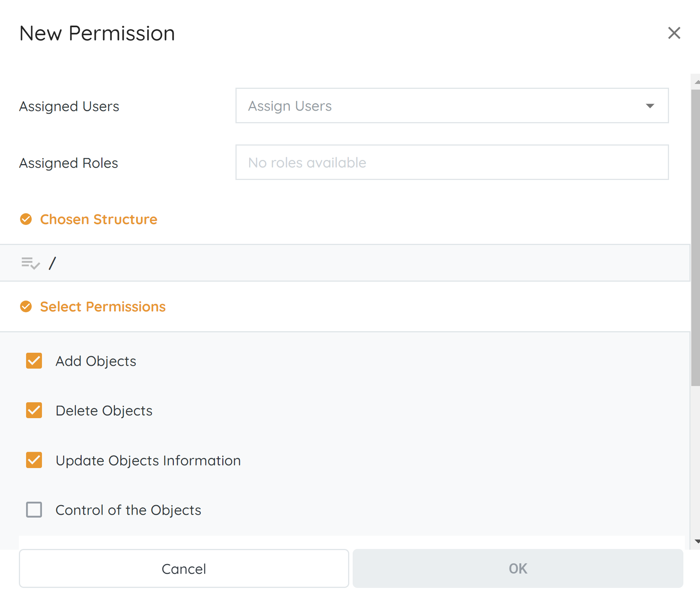Confirm with the OK button

click(x=517, y=569)
